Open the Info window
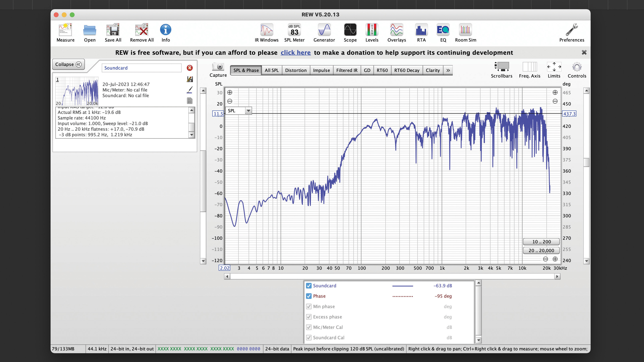Viewport: 644px width, 362px height. click(165, 33)
